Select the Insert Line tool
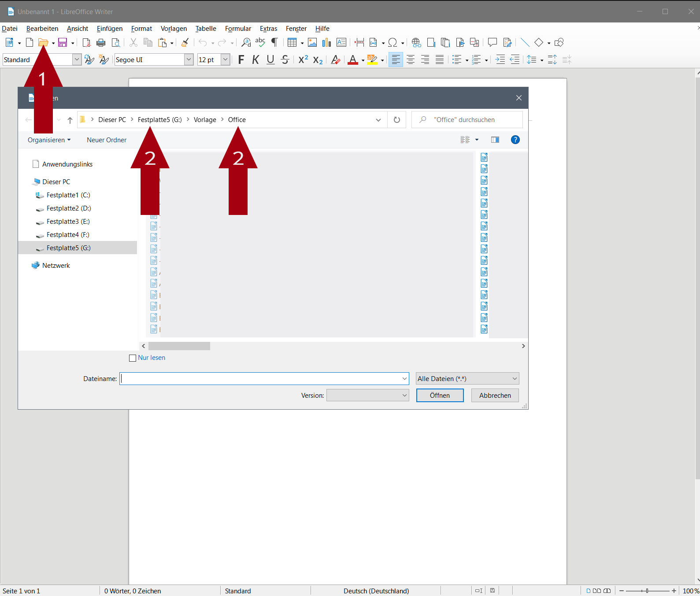 click(525, 42)
